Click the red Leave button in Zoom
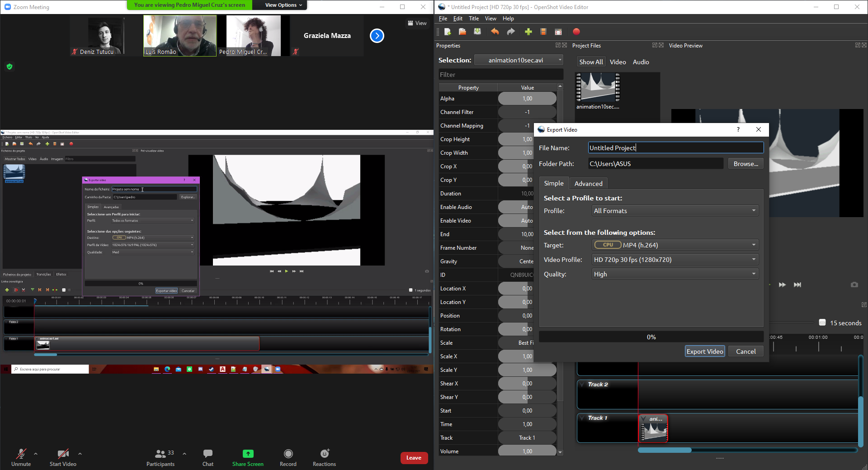 pyautogui.click(x=414, y=458)
